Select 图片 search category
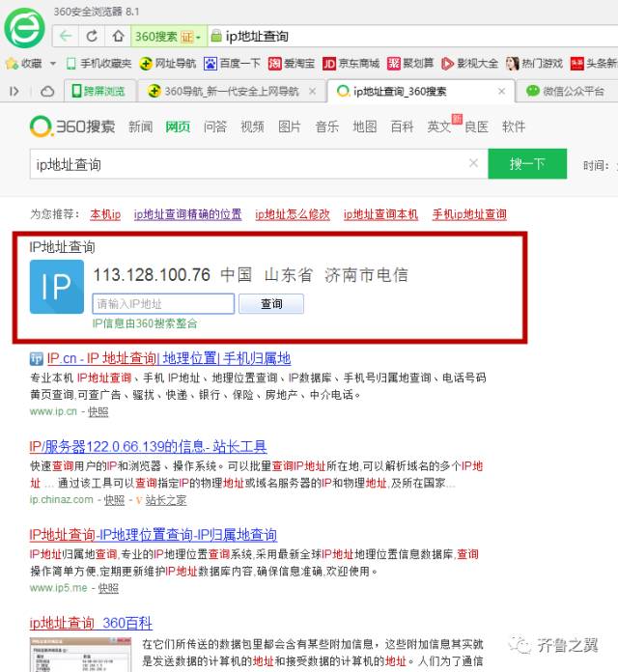 (289, 126)
